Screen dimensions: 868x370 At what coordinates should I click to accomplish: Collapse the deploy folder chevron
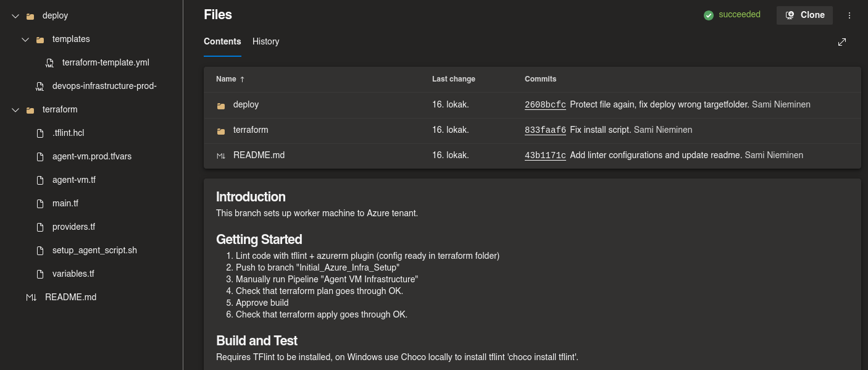point(15,15)
